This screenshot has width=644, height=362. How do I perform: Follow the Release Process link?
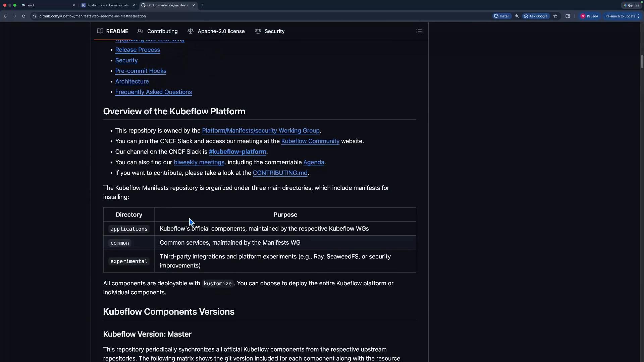(138, 50)
